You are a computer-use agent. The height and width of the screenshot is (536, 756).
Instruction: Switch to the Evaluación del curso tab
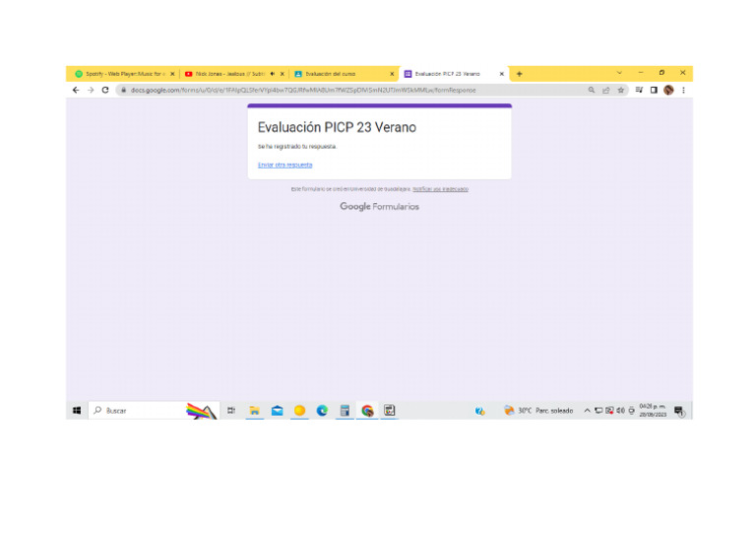click(x=342, y=74)
